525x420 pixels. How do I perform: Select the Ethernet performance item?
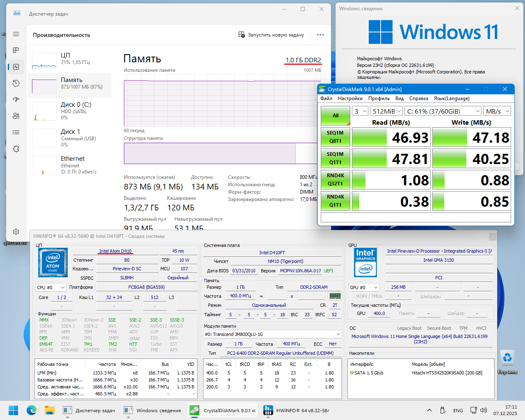point(70,165)
